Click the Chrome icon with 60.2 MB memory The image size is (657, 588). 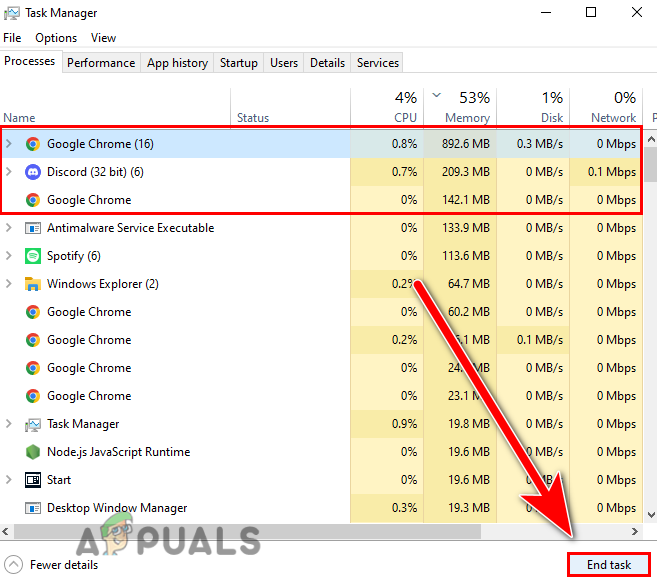pos(33,312)
